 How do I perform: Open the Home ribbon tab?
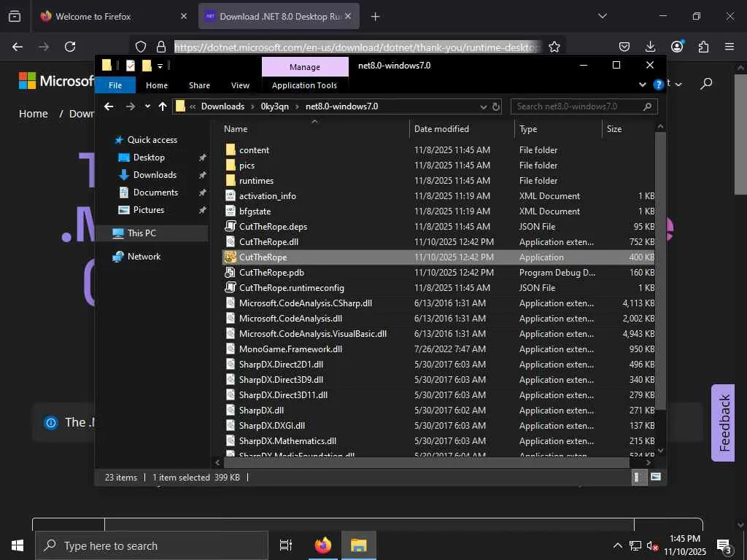coord(157,86)
